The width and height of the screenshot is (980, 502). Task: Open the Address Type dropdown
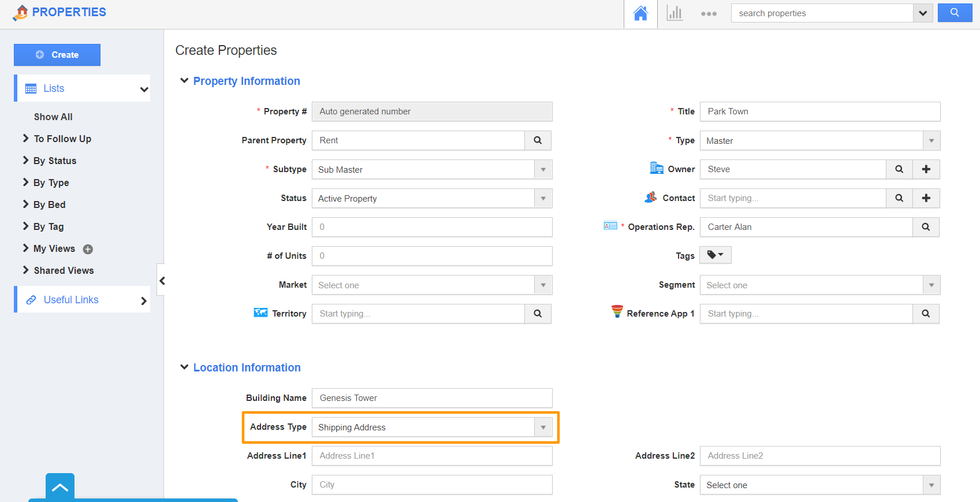tap(543, 427)
